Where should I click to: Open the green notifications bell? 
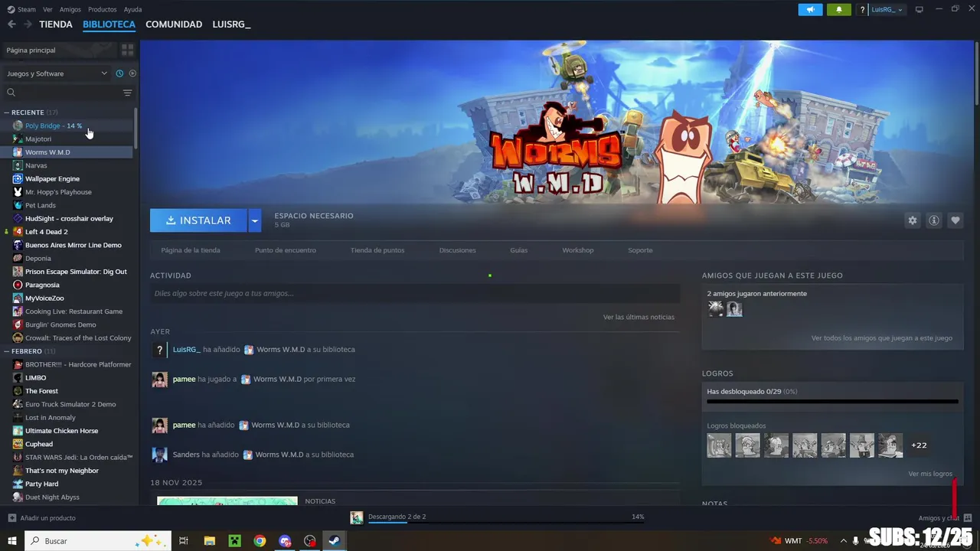tap(838, 9)
